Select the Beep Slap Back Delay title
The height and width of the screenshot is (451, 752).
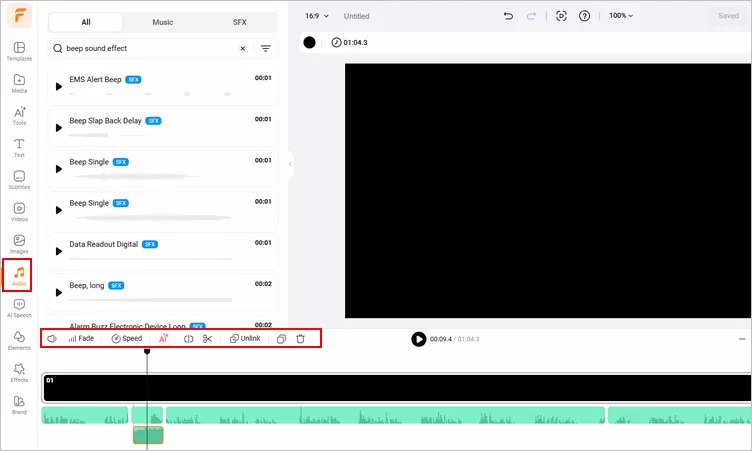coord(106,120)
